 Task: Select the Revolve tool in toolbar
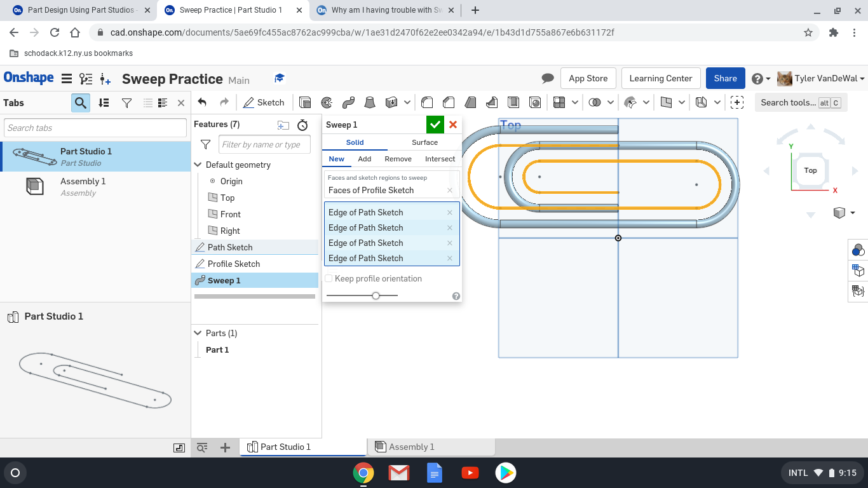(x=327, y=102)
